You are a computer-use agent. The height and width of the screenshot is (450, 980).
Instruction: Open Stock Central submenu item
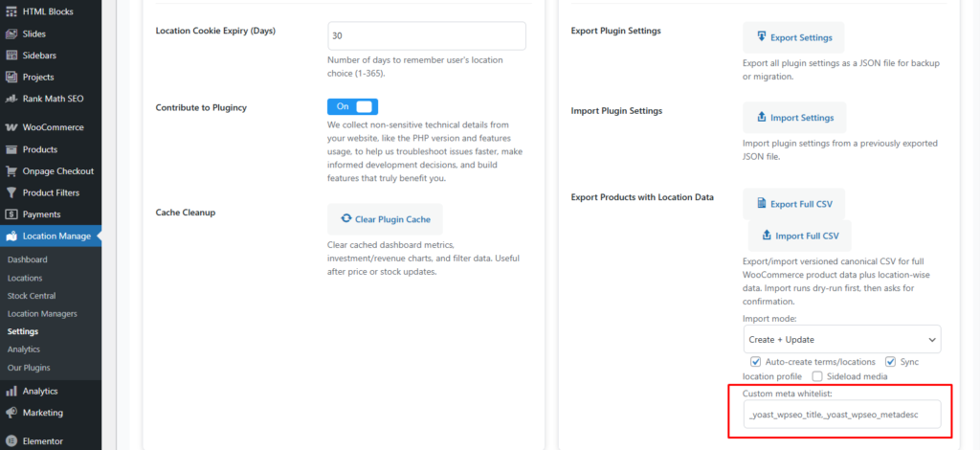pos(32,296)
